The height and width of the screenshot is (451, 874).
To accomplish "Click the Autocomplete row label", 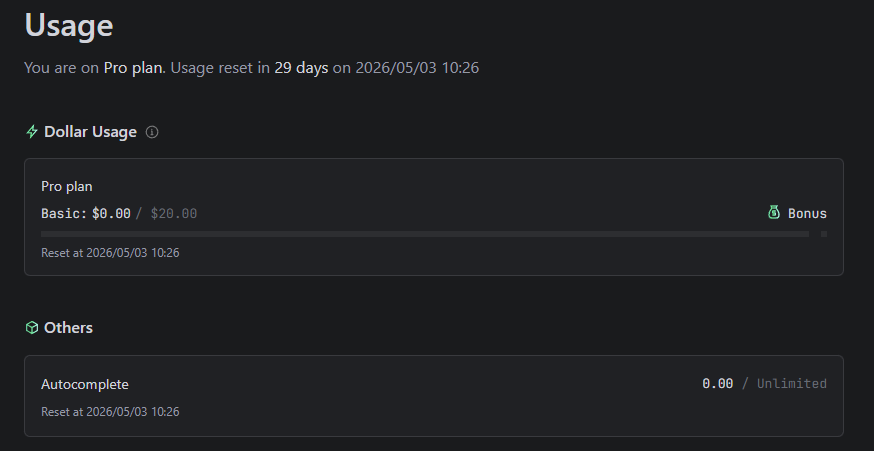I will 85,385.
